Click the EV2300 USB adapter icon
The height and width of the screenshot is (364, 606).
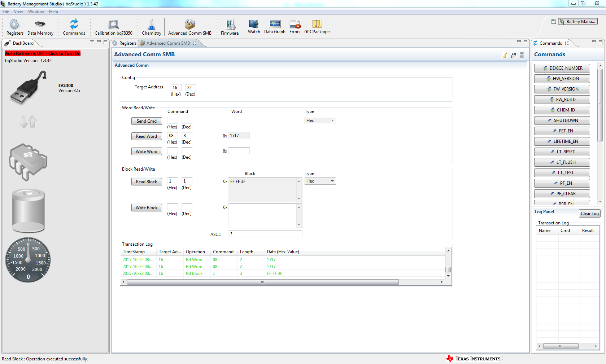pos(29,87)
